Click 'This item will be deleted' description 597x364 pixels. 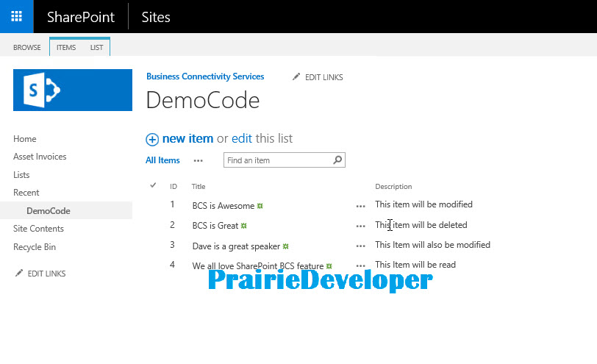coord(421,224)
